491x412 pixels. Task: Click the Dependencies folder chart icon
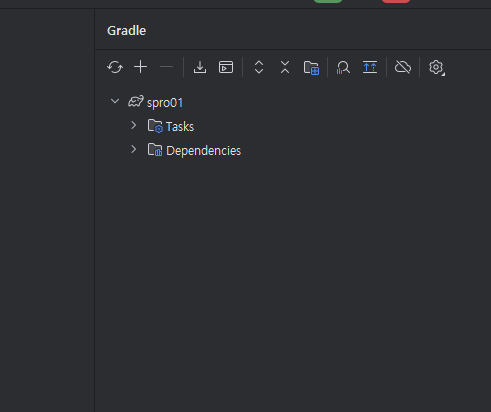(x=155, y=150)
